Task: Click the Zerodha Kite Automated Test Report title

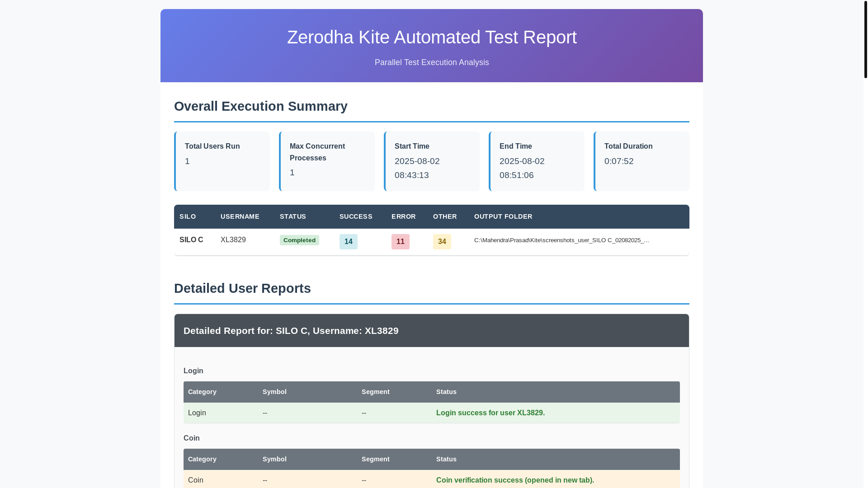Action: pyautogui.click(x=432, y=37)
